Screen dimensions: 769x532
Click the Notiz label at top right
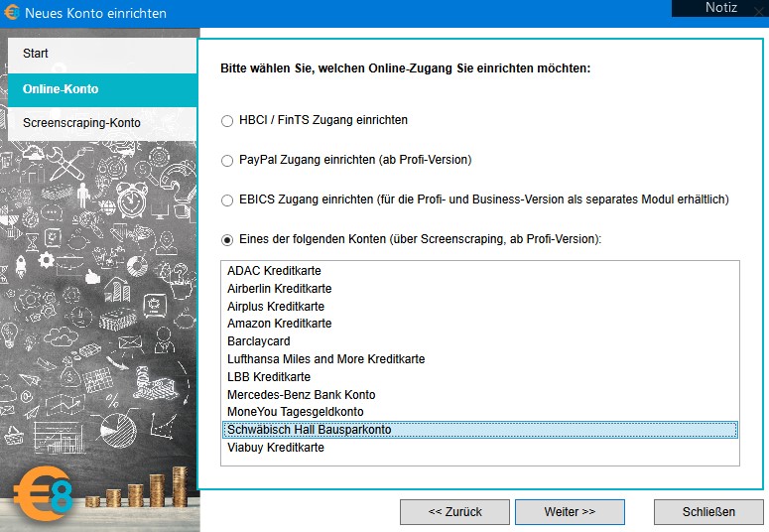721,7
